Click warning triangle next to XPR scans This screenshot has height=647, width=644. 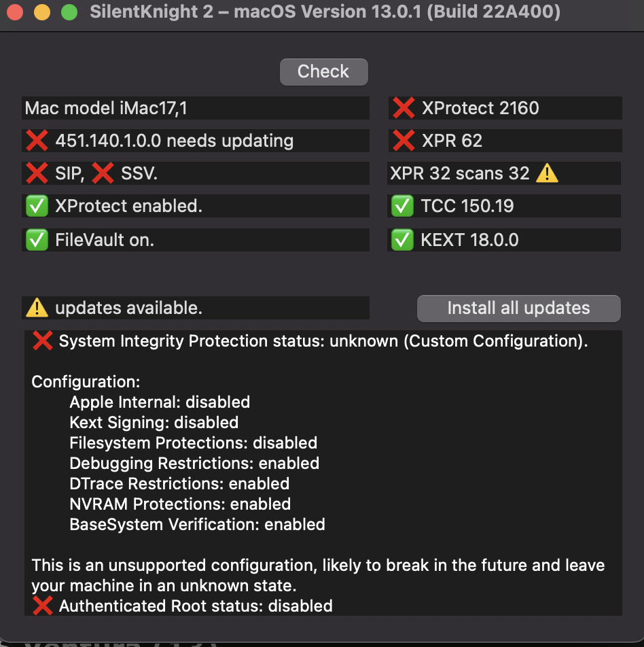pyautogui.click(x=547, y=173)
